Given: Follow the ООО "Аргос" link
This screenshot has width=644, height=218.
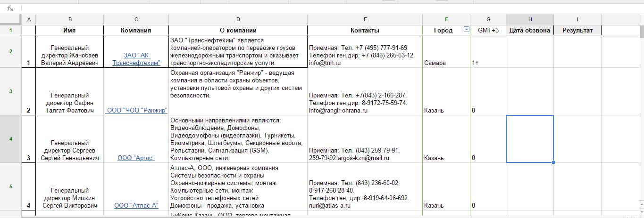Looking at the screenshot, I should click(136, 158).
